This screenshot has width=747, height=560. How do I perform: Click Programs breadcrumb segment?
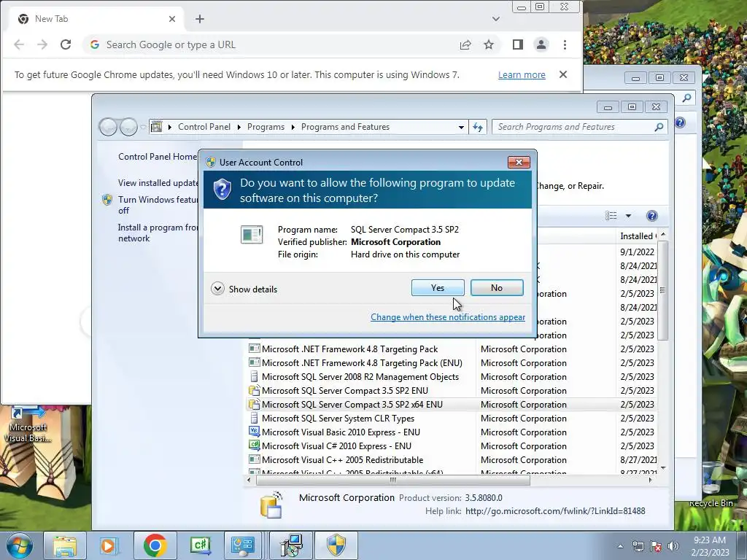click(266, 127)
